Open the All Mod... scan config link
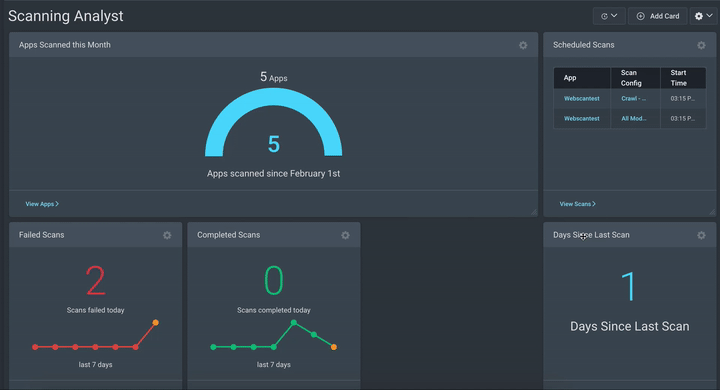Image resolution: width=720 pixels, height=390 pixels. tap(634, 119)
